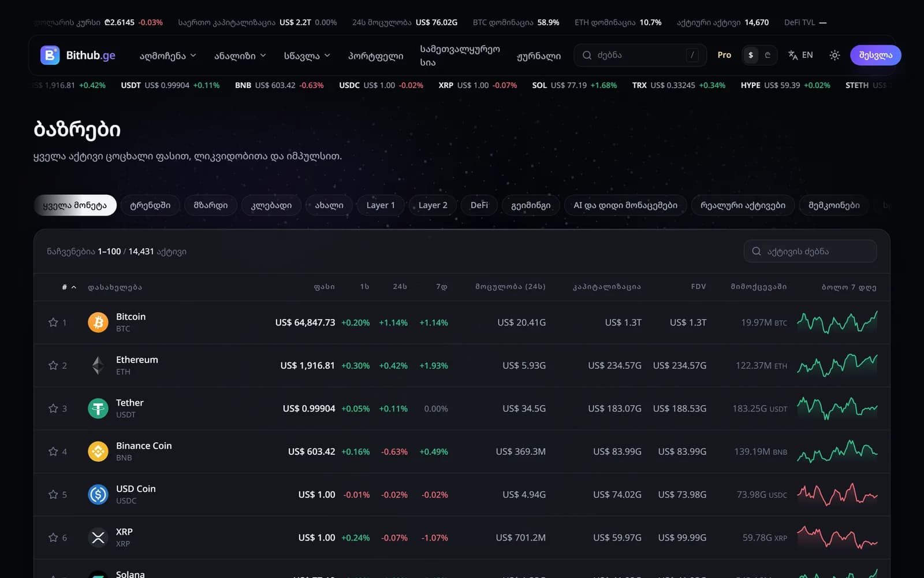
Task: Sort by დასახელება column header
Action: [x=115, y=287]
